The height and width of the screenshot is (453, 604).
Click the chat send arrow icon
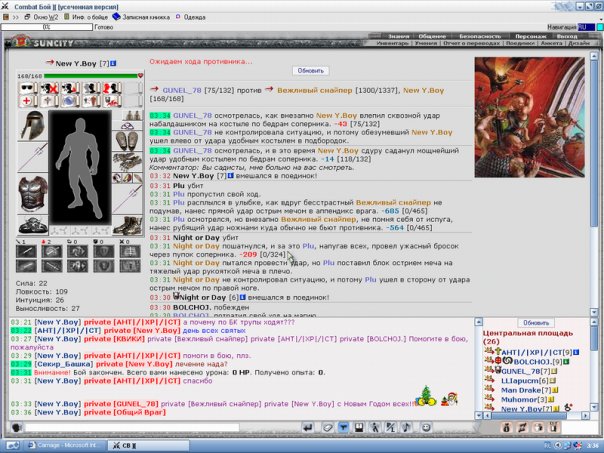point(307,427)
